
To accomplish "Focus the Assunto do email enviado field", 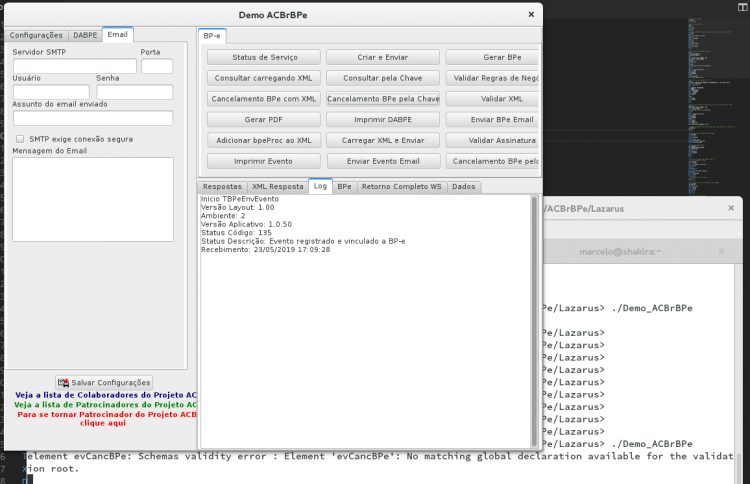I will (93, 118).
